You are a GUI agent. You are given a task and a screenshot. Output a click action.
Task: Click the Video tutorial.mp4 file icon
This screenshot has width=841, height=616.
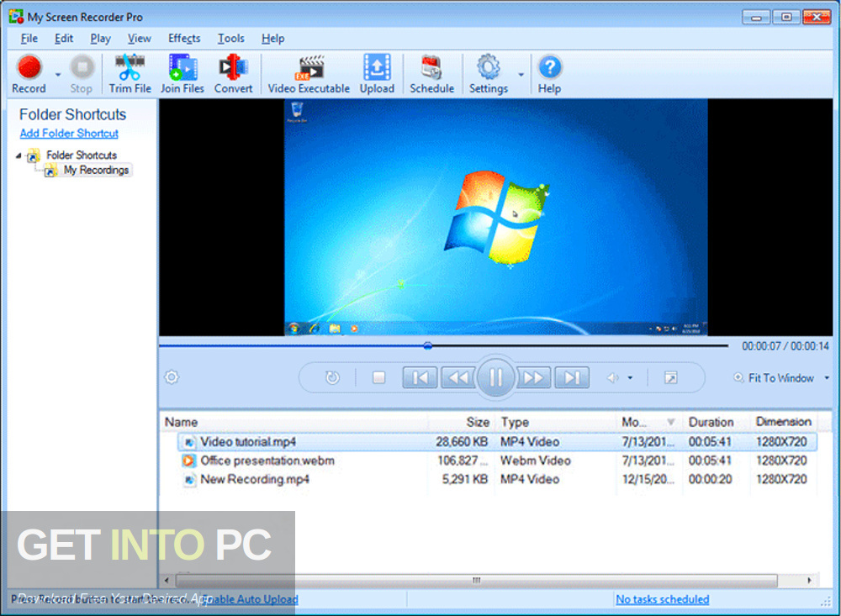[x=188, y=442]
